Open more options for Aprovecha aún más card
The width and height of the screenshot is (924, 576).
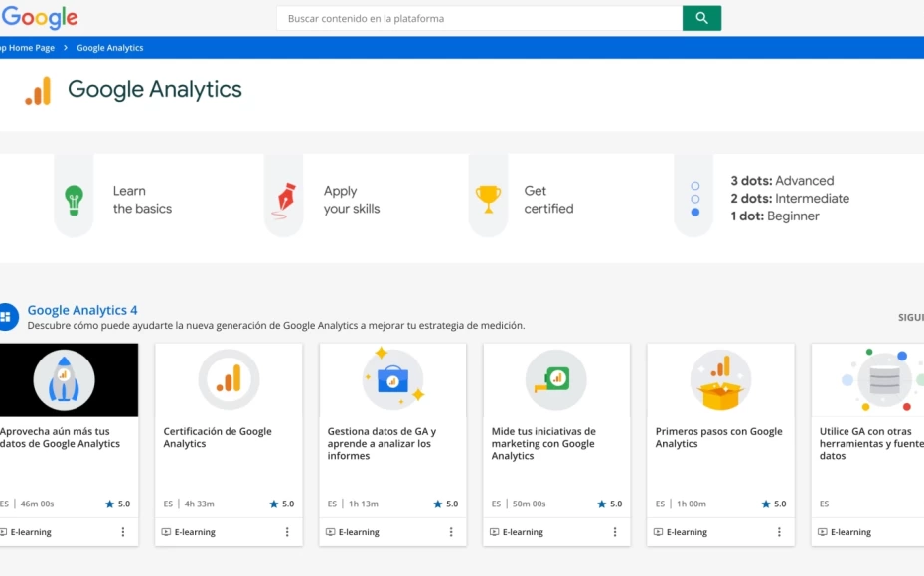pos(122,532)
